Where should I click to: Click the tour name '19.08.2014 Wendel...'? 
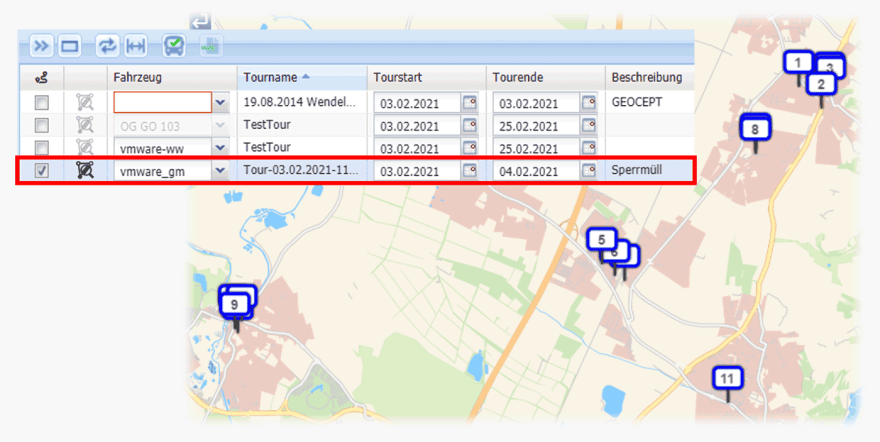[299, 102]
